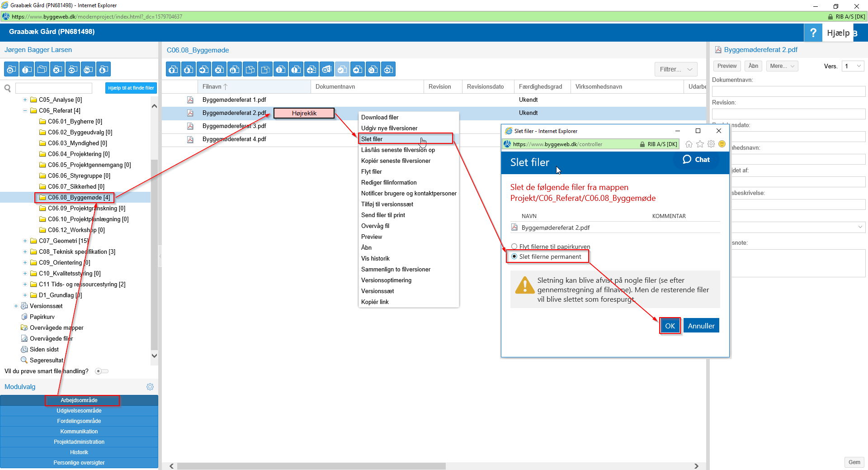Screen dimensions: 868x470
Task: Open the Chat bubble in dialog
Action: 696,160
